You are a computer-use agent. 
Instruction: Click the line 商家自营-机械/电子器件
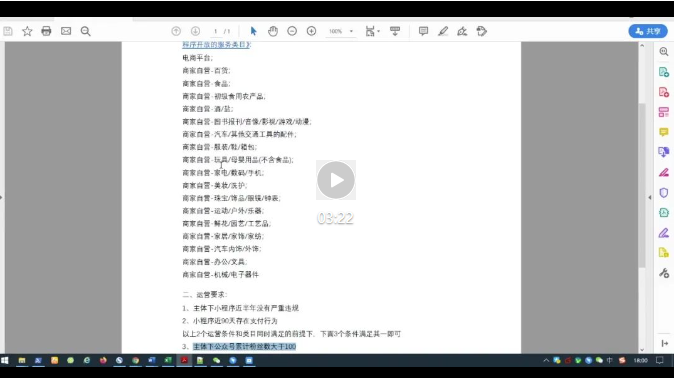(x=221, y=274)
